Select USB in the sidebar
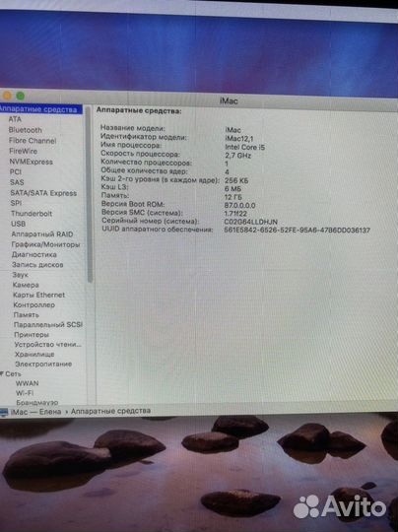The height and width of the screenshot is (532, 398). pyautogui.click(x=19, y=224)
